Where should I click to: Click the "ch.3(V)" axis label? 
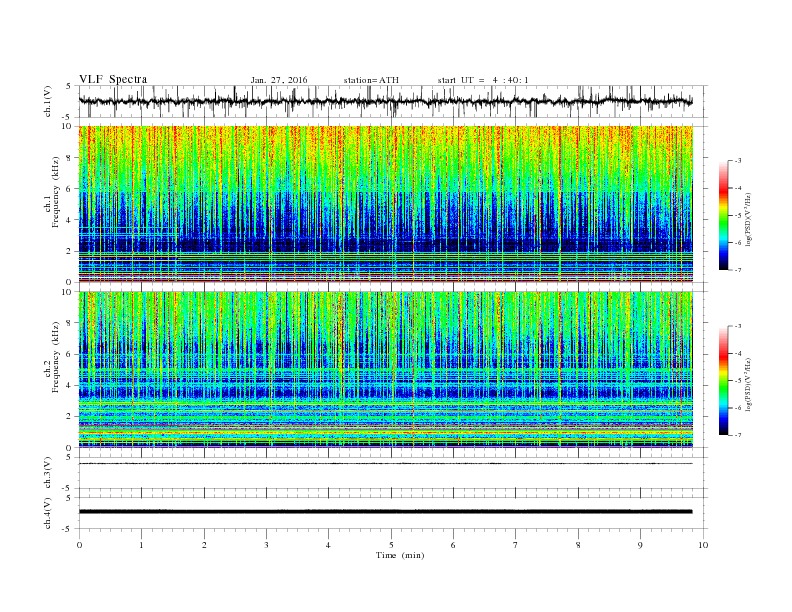pyautogui.click(x=48, y=473)
